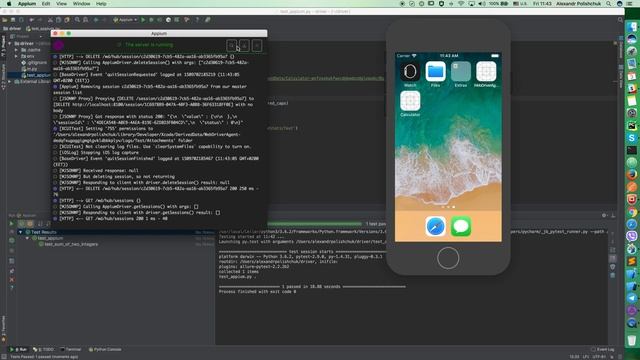This screenshot has width=640, height=360.
Task: Click the purple Appium logo
Action: (x=58, y=45)
